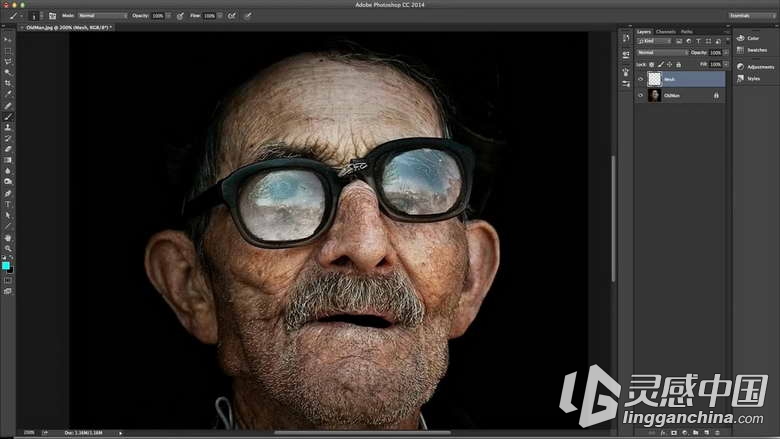
Task: Select the Crop tool
Action: 7,84
